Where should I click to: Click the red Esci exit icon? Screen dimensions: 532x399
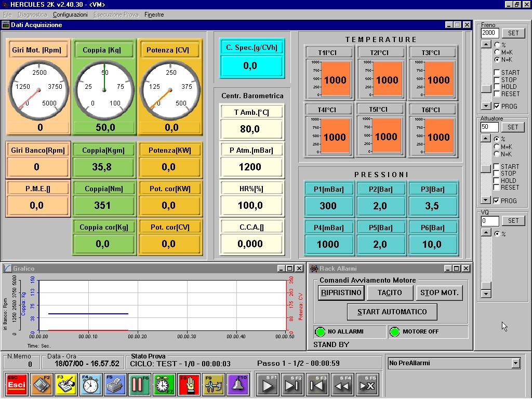click(x=17, y=385)
